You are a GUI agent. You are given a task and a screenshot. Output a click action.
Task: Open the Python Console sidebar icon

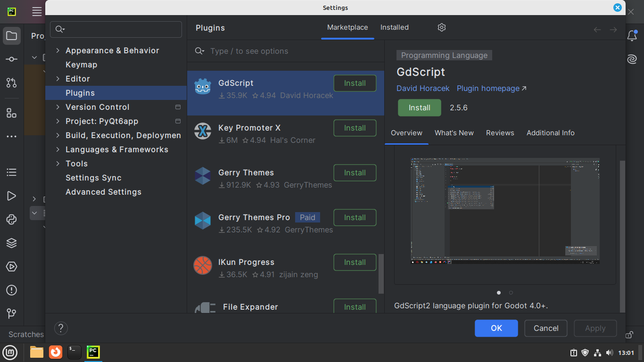point(12,220)
